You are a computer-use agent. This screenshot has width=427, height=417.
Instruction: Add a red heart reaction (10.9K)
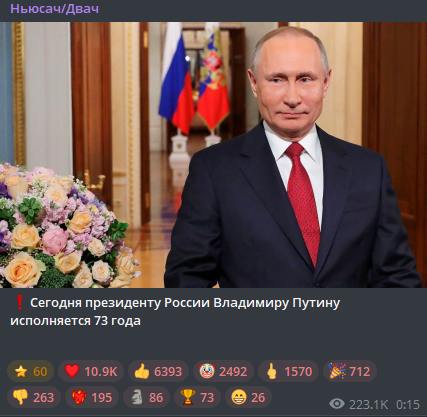[91, 371]
